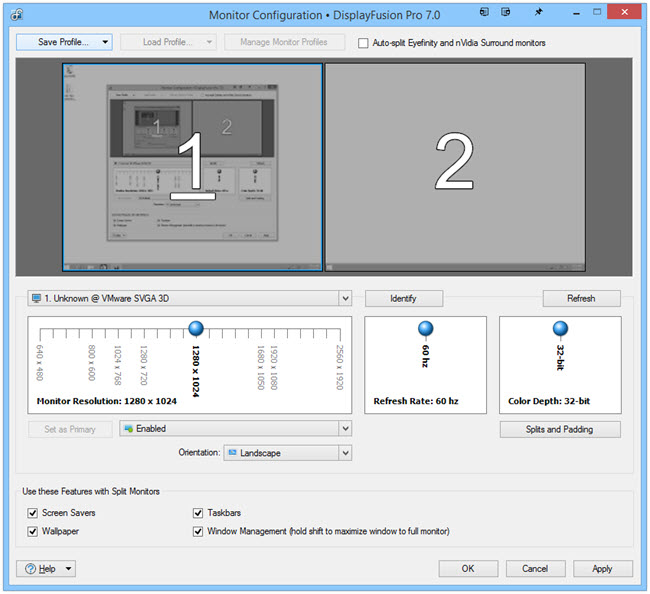Close the Monitor Configuration window
The height and width of the screenshot is (594, 650).
click(624, 12)
